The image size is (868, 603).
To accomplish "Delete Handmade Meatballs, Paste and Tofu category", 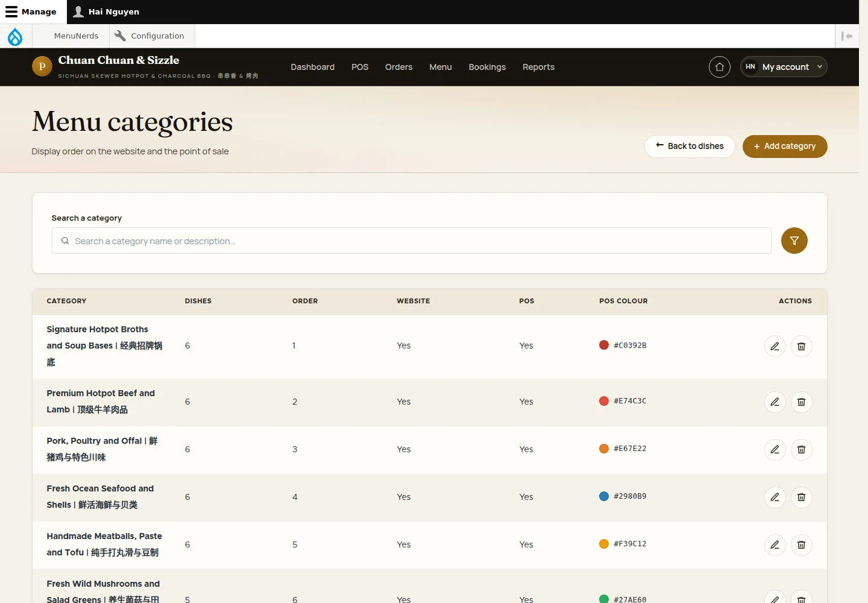I will click(x=802, y=545).
